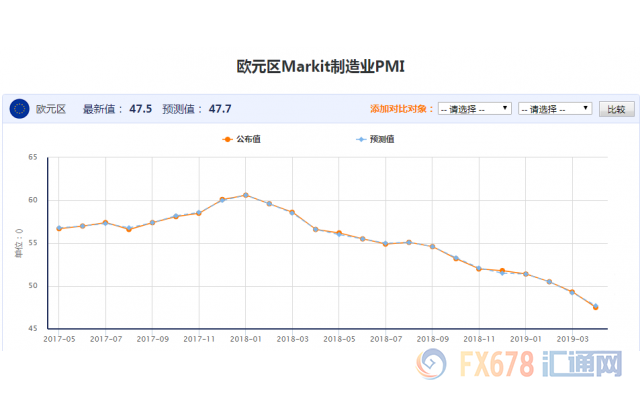Select the 欧元区 region label
The width and height of the screenshot is (640, 400).
[50, 109]
